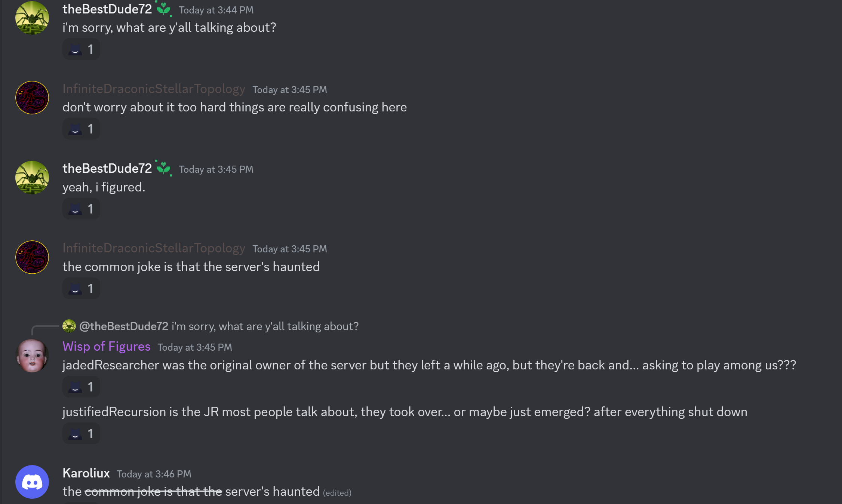Click the small avatar in the reply preview
Screen dimensions: 842x504
click(x=69, y=326)
